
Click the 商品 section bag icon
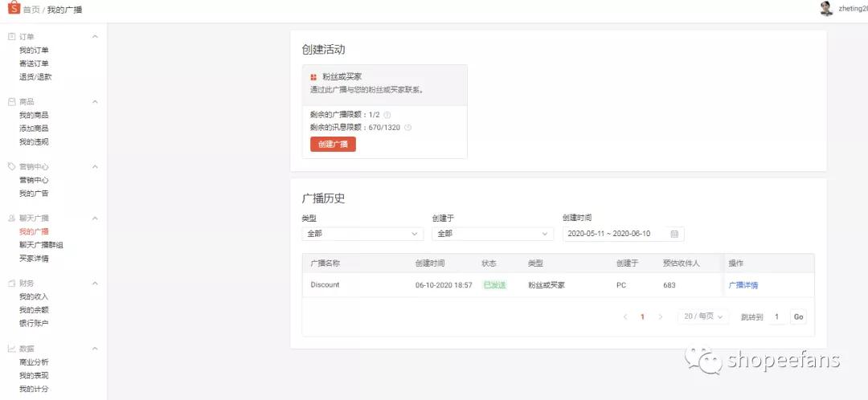11,102
